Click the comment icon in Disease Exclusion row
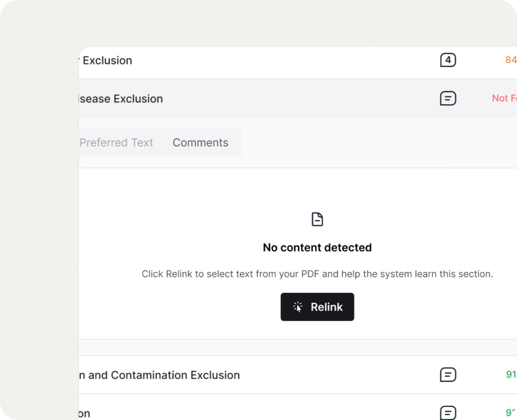Image resolution: width=517 pixels, height=420 pixels. click(448, 98)
